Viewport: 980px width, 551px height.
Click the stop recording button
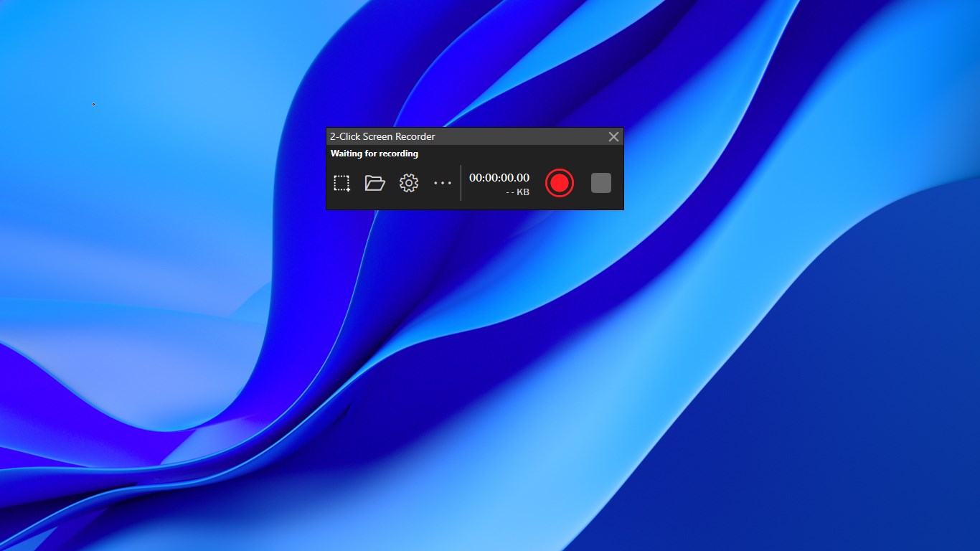(x=600, y=183)
